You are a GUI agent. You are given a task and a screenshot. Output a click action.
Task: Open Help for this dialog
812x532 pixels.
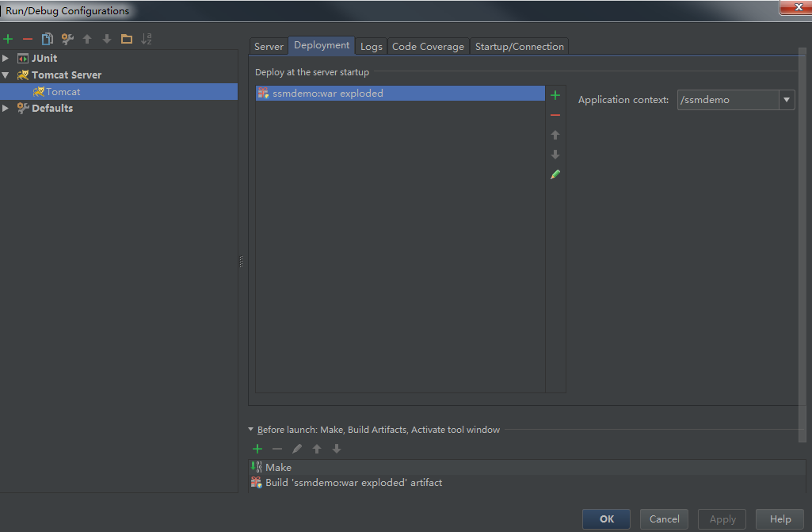pyautogui.click(x=780, y=519)
